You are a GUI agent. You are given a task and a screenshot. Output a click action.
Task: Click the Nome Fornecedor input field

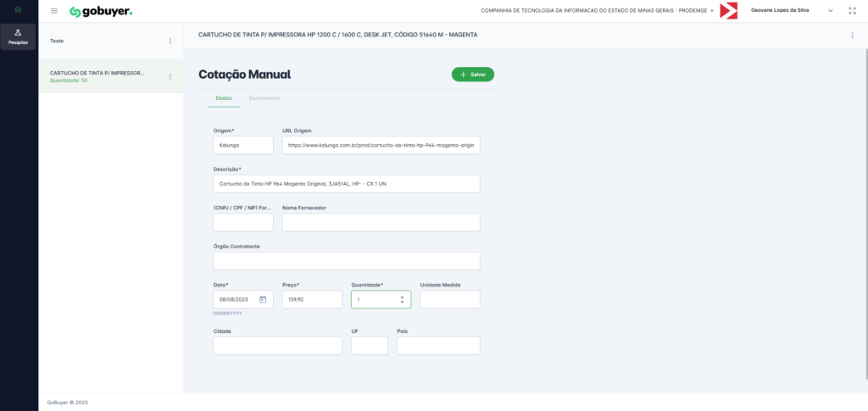coord(381,222)
